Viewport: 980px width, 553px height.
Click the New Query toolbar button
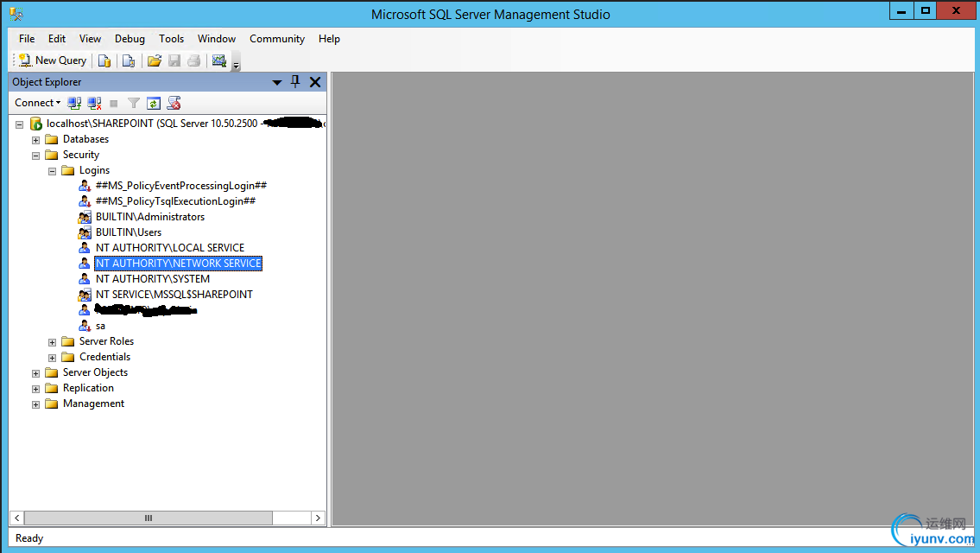pos(53,60)
